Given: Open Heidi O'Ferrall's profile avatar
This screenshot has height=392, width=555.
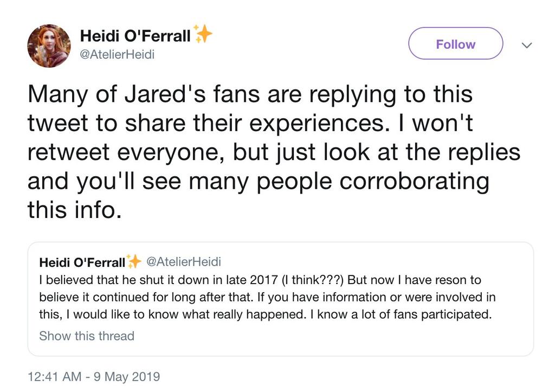Looking at the screenshot, I should coord(49,46).
